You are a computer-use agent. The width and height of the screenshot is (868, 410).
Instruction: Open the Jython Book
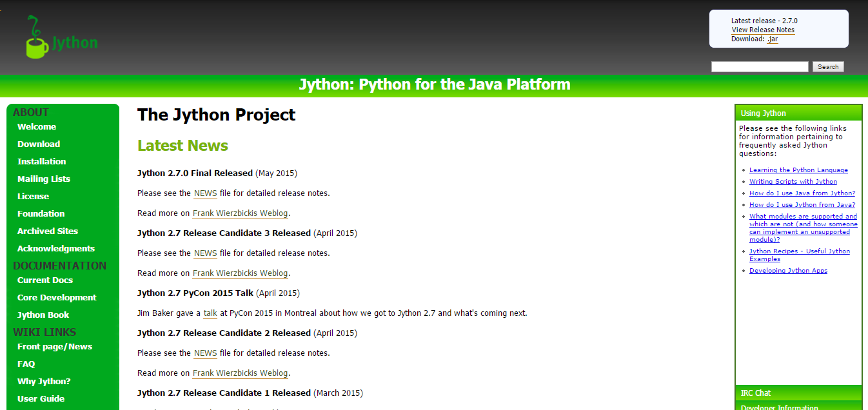(43, 315)
